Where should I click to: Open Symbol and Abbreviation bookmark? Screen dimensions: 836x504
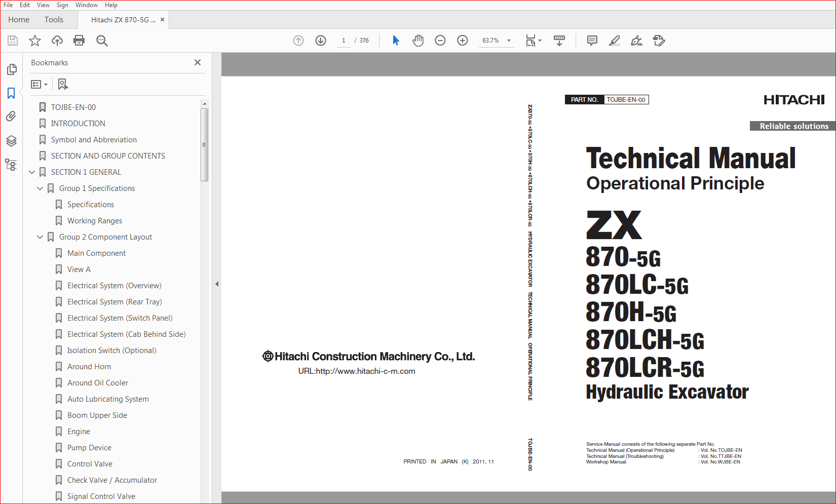[94, 140]
